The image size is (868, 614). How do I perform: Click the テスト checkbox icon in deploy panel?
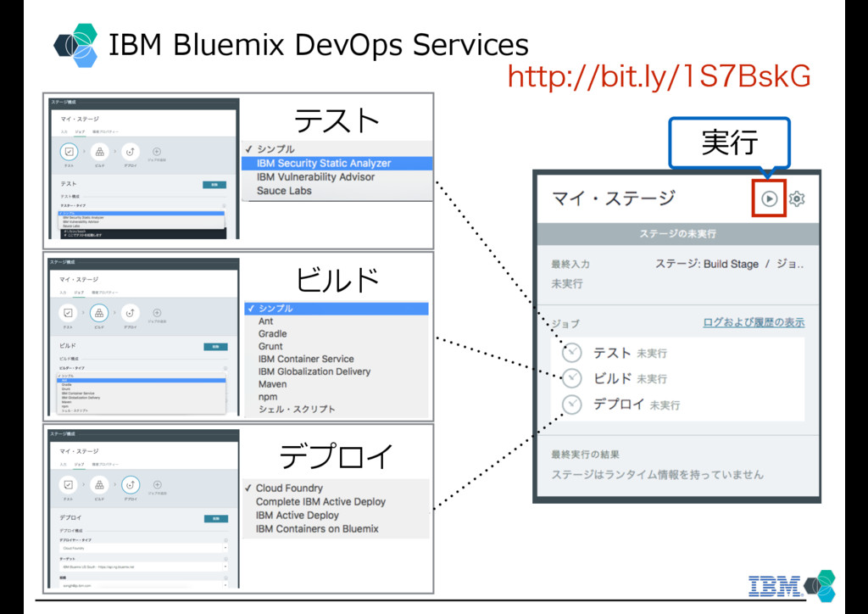68,485
